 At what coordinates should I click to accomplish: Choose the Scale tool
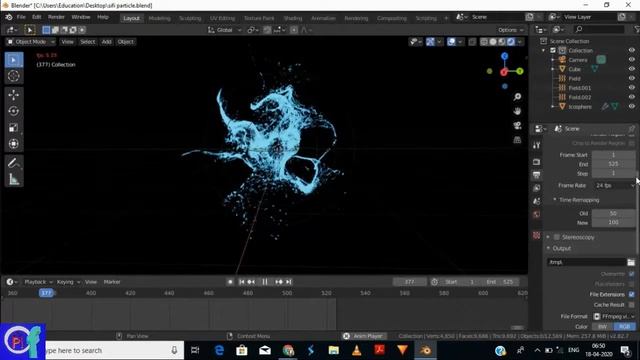pyautogui.click(x=13, y=127)
